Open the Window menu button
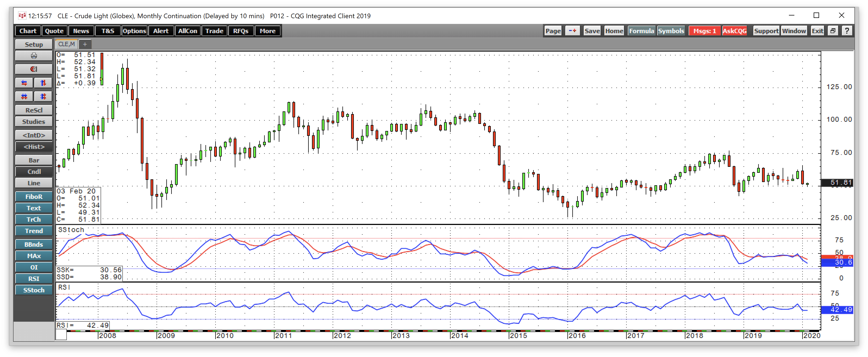Image resolution: width=868 pixels, height=357 pixels. click(x=794, y=31)
